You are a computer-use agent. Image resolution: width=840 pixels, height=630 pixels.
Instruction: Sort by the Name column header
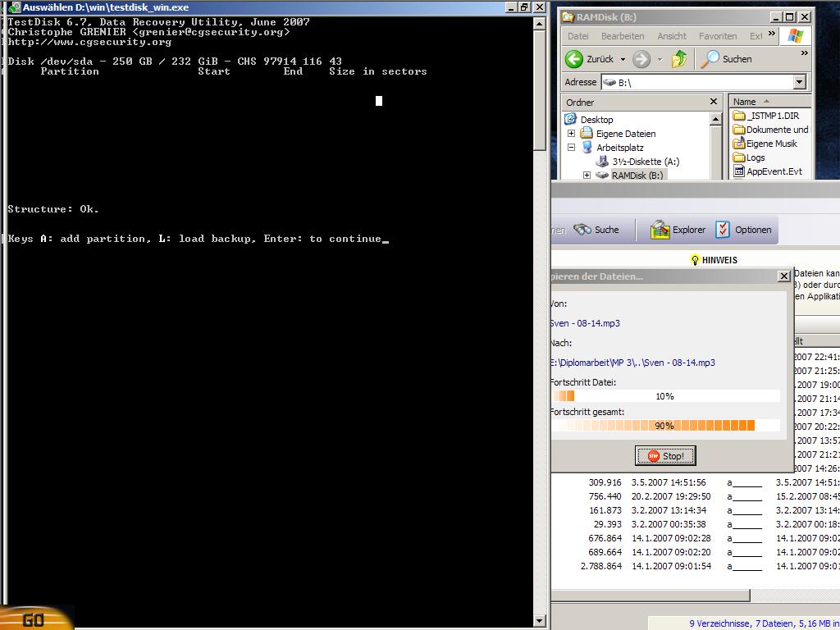(x=769, y=101)
